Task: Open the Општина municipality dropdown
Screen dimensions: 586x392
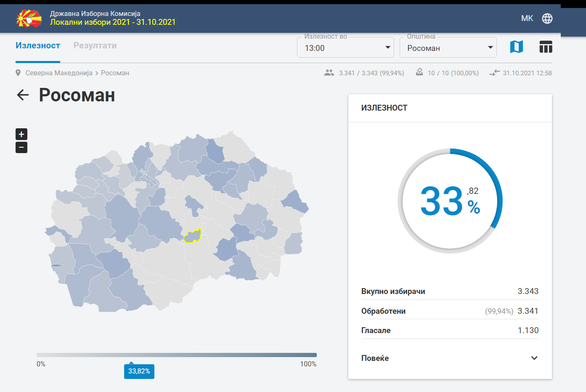Action: coord(448,48)
